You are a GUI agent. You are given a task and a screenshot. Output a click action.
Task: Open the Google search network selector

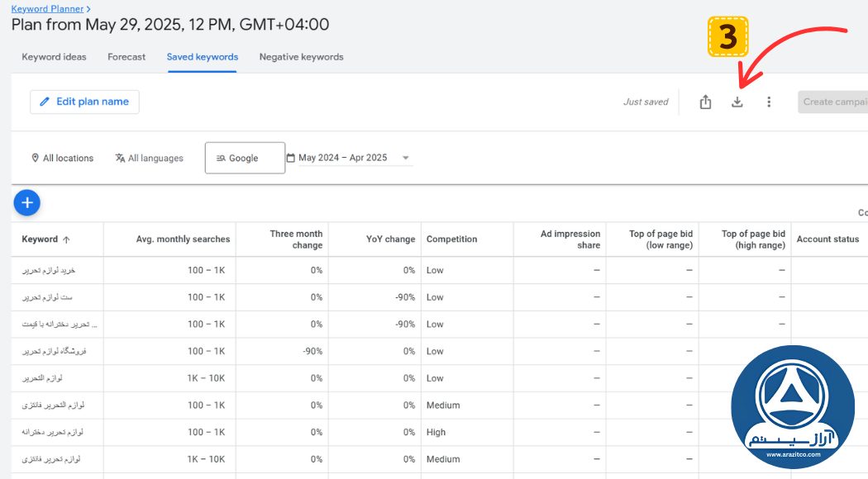point(245,158)
